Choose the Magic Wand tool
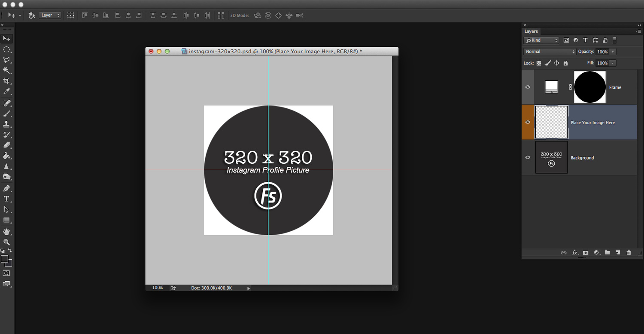 pos(6,70)
